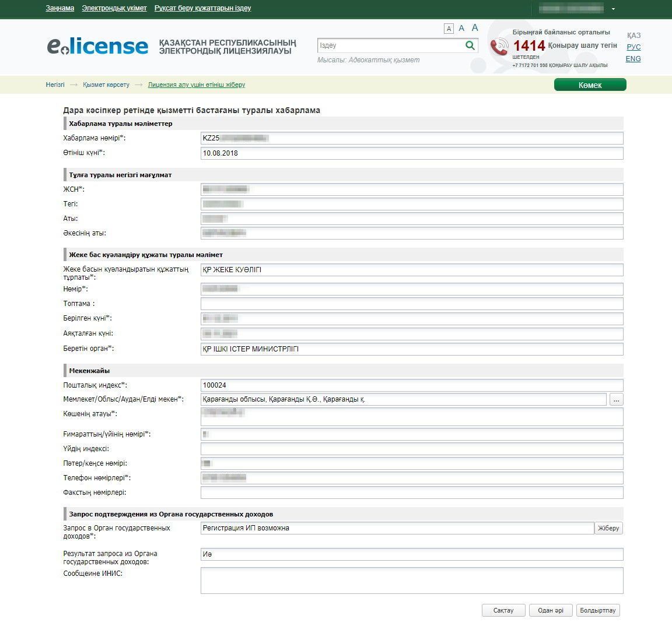Click the blurred user account name
The height and width of the screenshot is (626, 672).
point(571,8)
